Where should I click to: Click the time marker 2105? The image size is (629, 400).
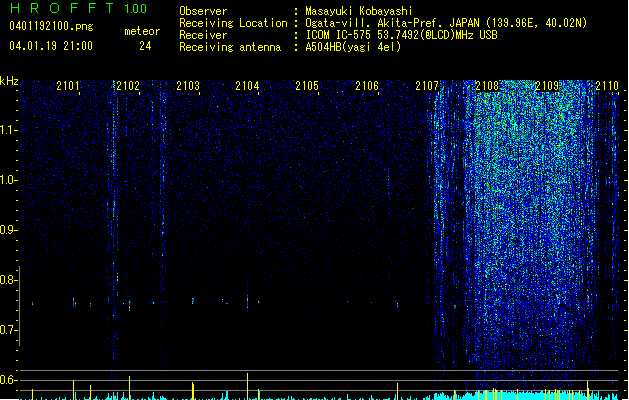(307, 86)
